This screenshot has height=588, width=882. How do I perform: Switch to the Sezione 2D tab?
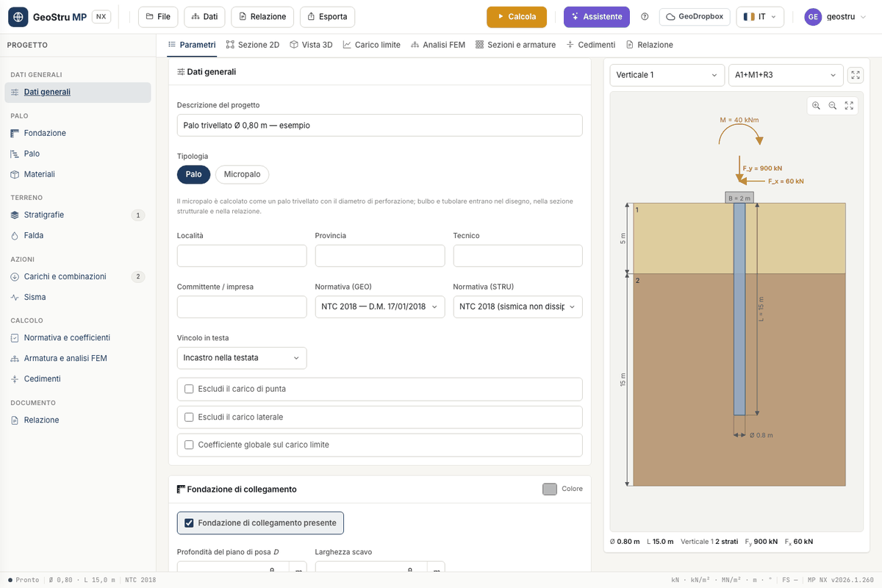[253, 45]
